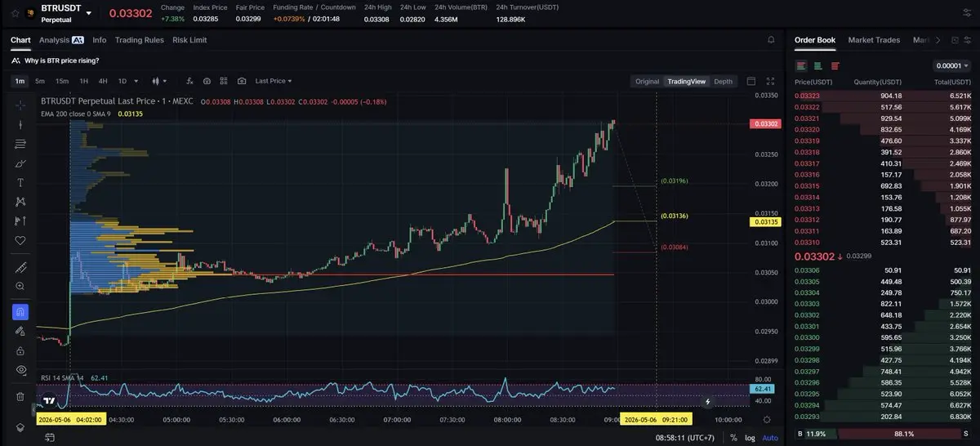Switch to the Order Book tab
Viewport: 980px width, 446px height.
815,39
